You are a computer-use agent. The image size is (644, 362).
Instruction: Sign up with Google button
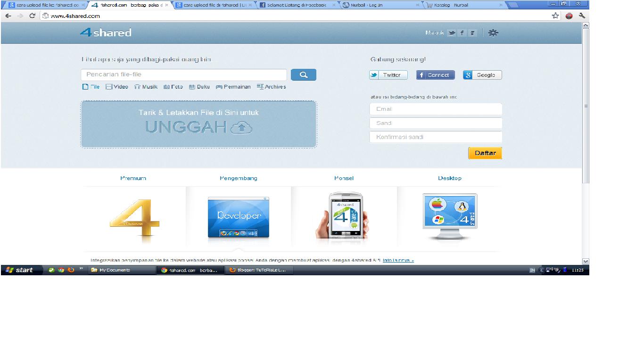click(x=482, y=75)
